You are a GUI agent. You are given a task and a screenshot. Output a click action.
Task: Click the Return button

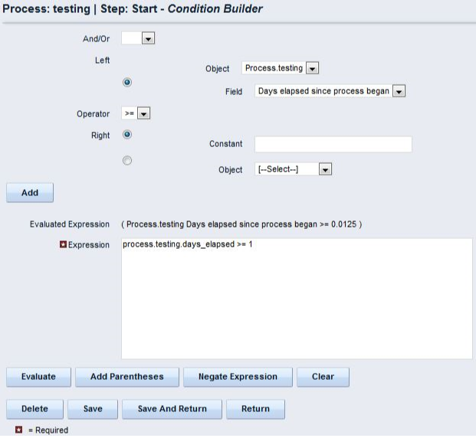(255, 409)
